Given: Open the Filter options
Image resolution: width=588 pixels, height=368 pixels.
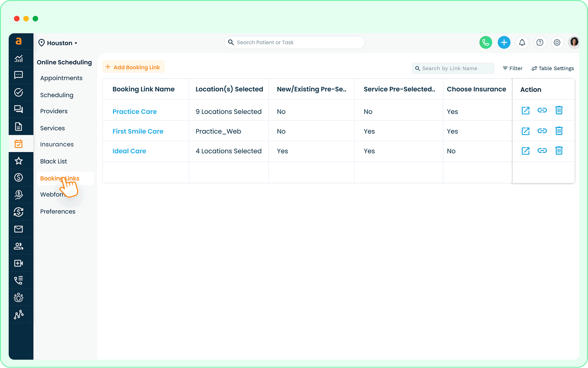Looking at the screenshot, I should (512, 68).
